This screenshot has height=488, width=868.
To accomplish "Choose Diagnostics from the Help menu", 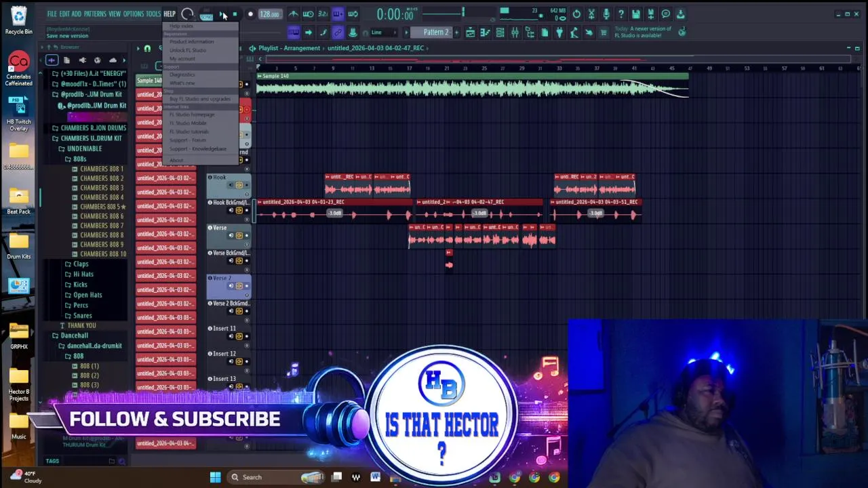I will [x=182, y=75].
